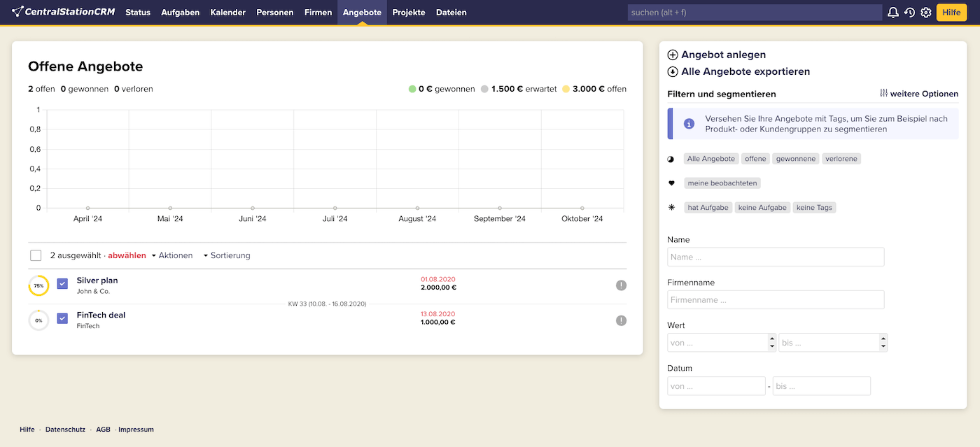Filter by hat Aufgabe tag
The width and height of the screenshot is (980, 447).
click(708, 208)
